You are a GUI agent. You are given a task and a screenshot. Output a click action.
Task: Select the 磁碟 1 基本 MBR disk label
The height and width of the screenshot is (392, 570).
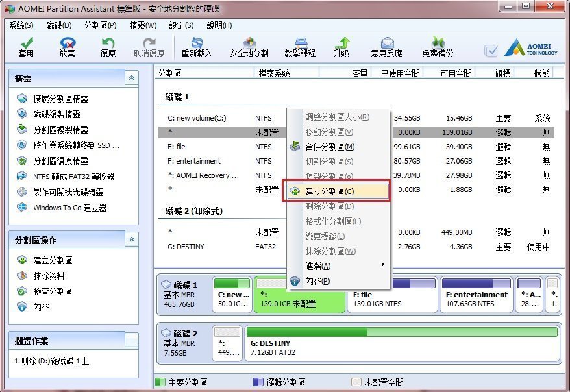[184, 295]
